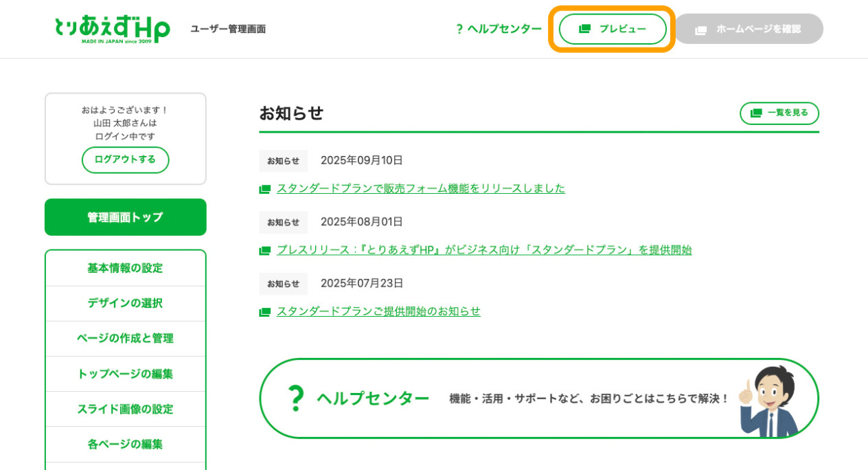Click the icon before 販売フォーム機能 news link
The height and width of the screenshot is (470, 868).
click(264, 189)
